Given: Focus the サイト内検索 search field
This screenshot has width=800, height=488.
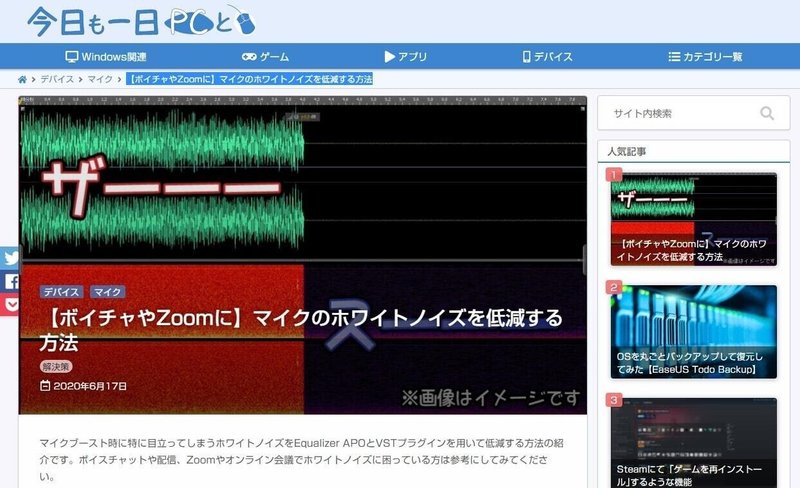Looking at the screenshot, I should coord(693,113).
